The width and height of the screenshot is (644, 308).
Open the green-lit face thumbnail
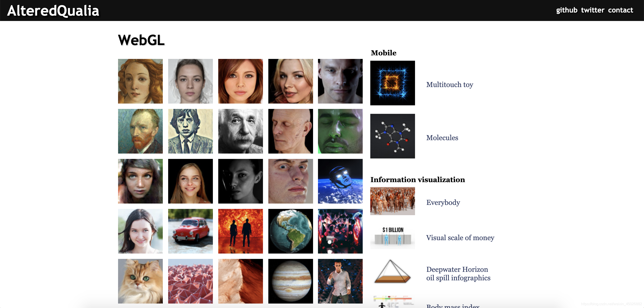[x=340, y=131]
